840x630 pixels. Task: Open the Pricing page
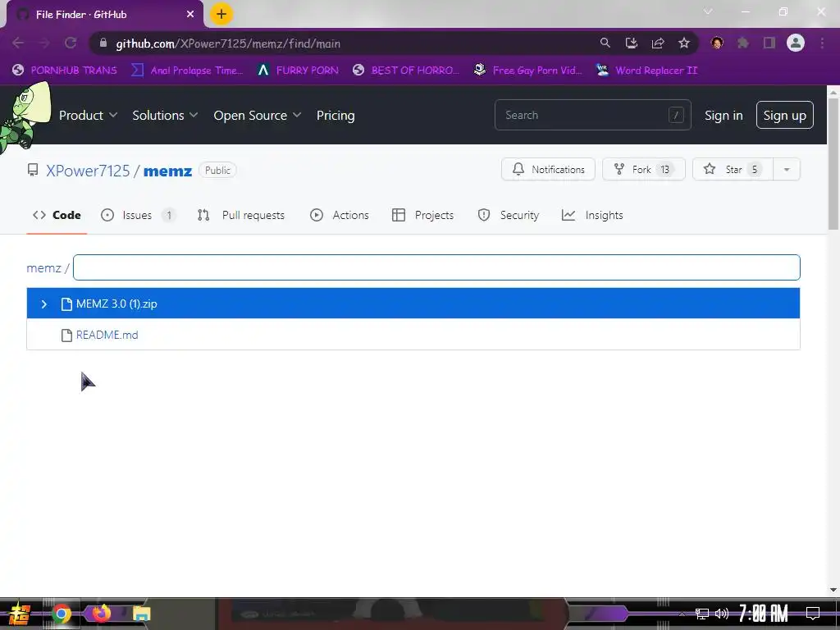click(336, 115)
